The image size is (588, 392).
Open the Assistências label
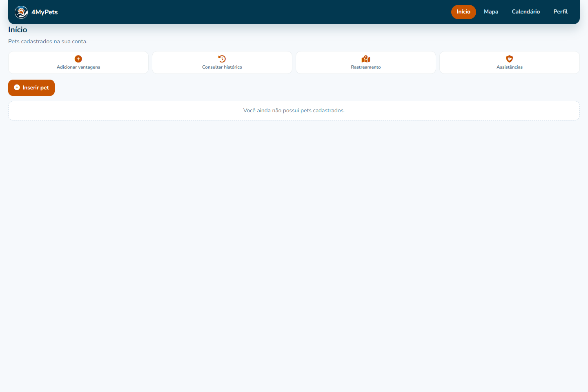pos(510,67)
